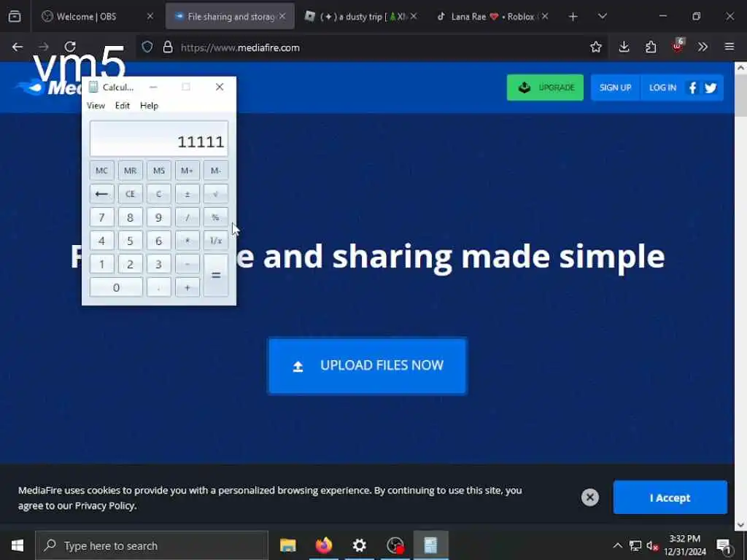Click the Calculator backspace arrow key
The image size is (747, 560).
(101, 194)
